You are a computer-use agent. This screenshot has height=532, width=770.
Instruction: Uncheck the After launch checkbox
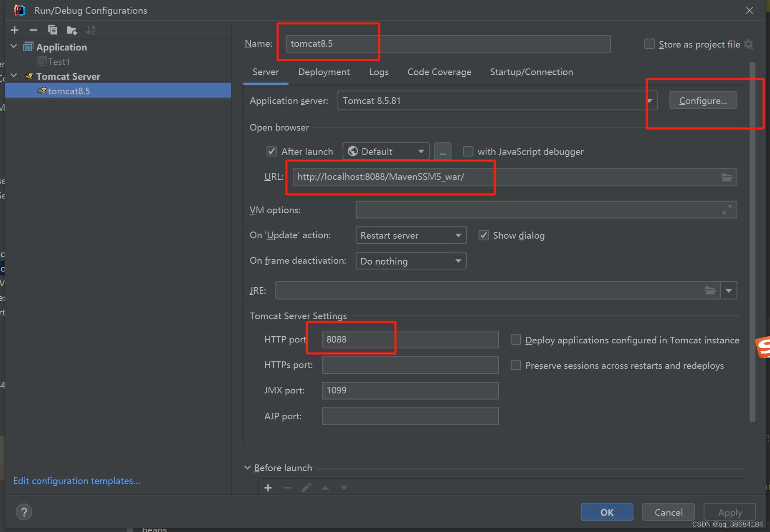271,151
